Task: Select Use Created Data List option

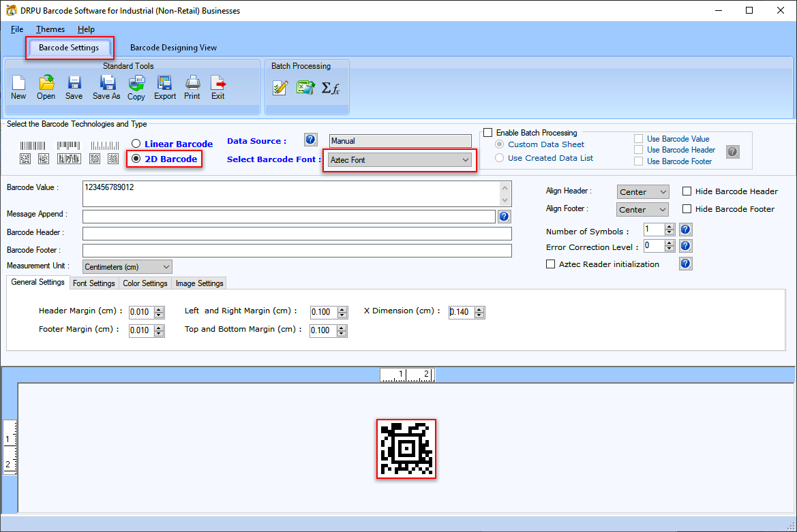Action: 499,158
